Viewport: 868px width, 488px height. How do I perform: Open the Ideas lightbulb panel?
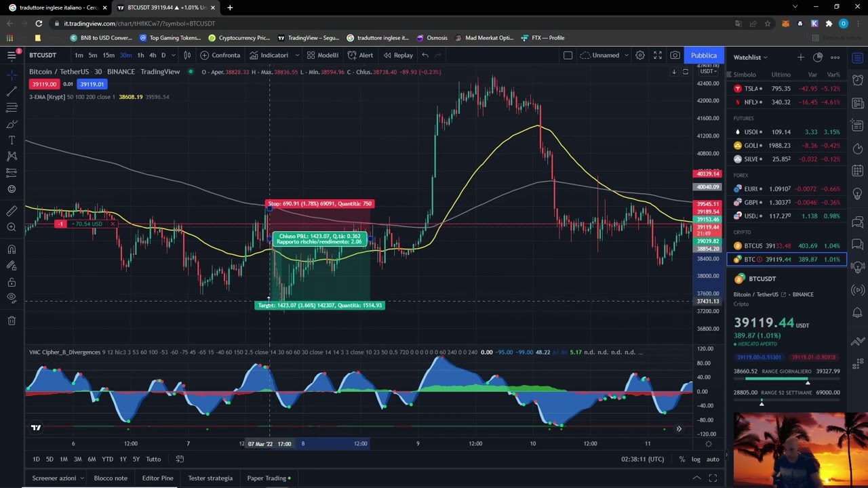858,192
